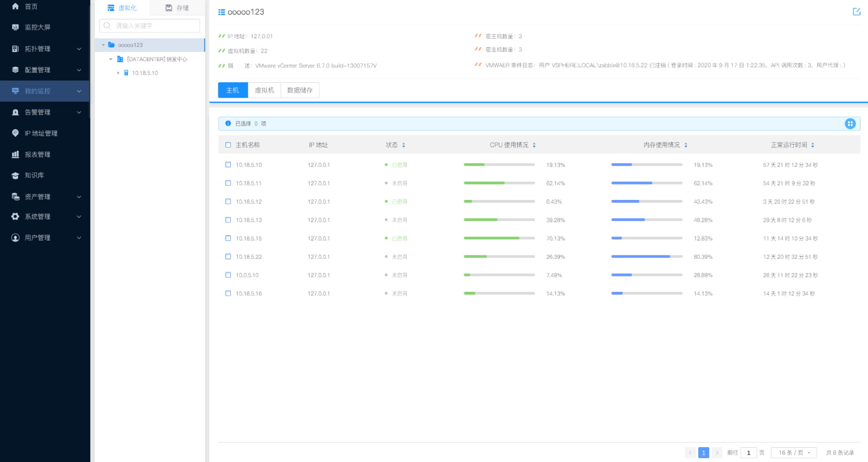This screenshot has height=462, width=868.
Task: Switch to the 虚拟机 tab
Action: pos(264,90)
